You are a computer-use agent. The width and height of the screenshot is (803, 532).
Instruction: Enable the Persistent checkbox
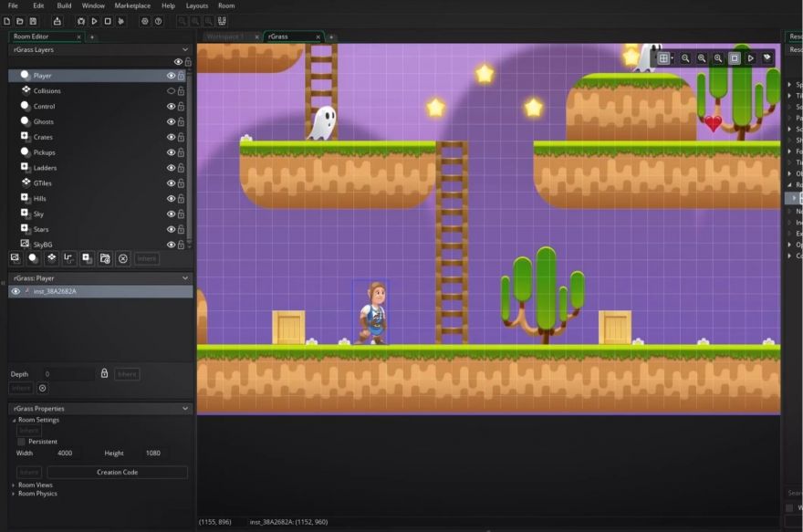pyautogui.click(x=21, y=440)
